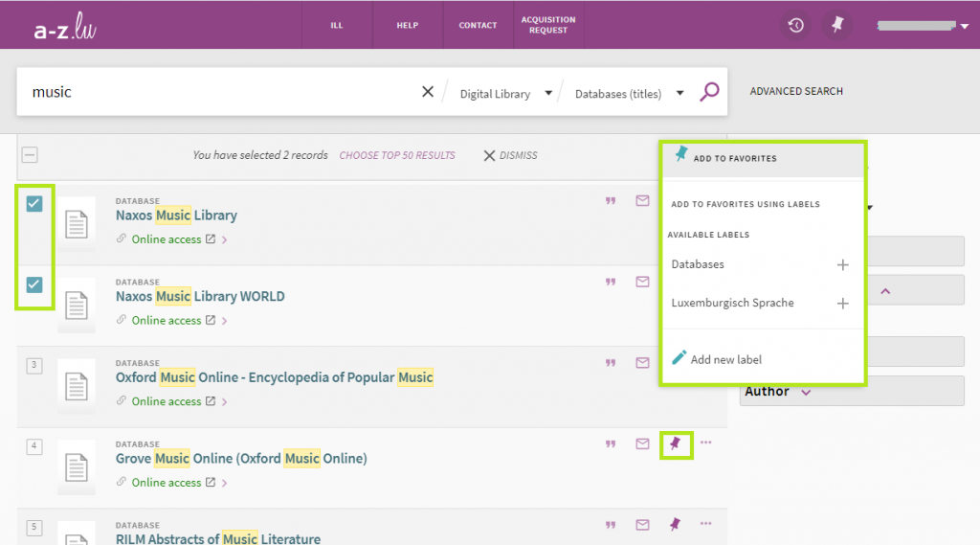Cite Naxos Music Library WORLD record
The width and height of the screenshot is (980, 545).
611,282
